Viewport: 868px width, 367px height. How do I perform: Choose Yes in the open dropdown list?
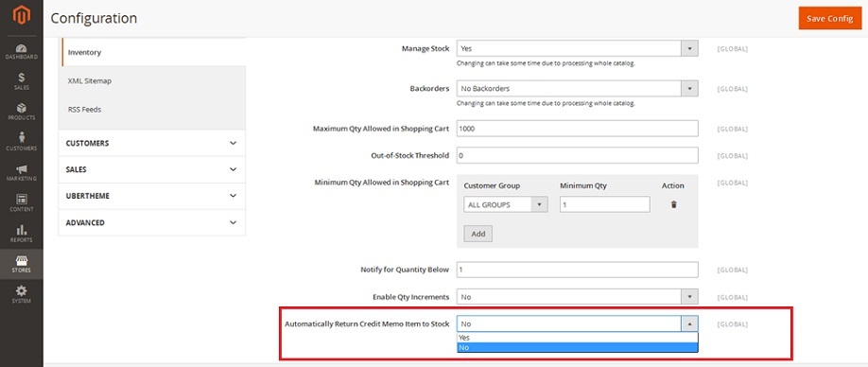(578, 338)
